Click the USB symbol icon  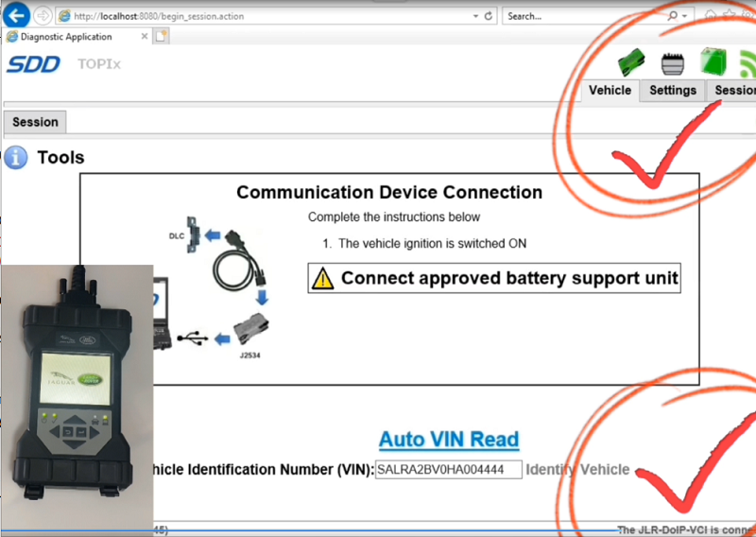pyautogui.click(x=193, y=338)
